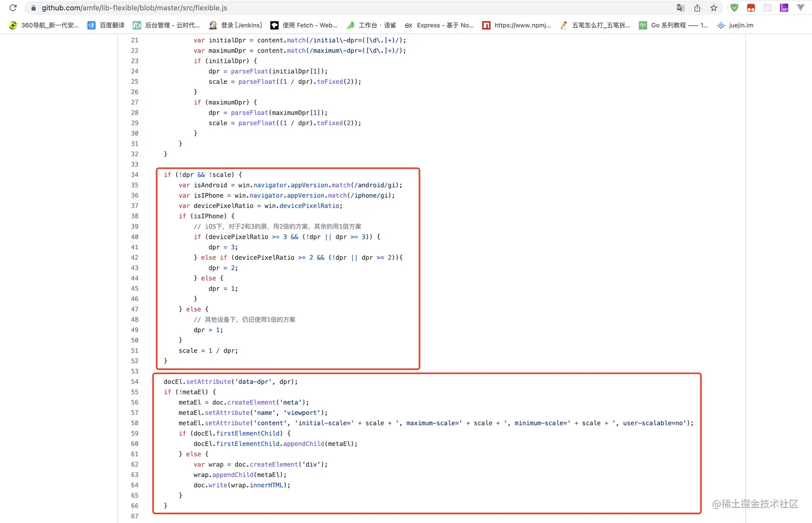
Task: Select line number 27
Action: coord(135,102)
